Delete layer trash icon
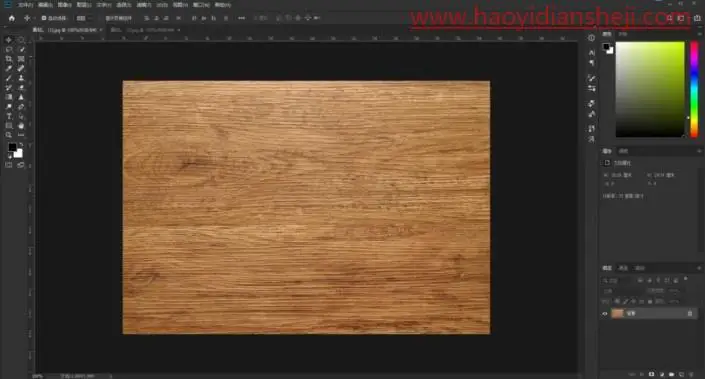The image size is (705, 379). 691,374
